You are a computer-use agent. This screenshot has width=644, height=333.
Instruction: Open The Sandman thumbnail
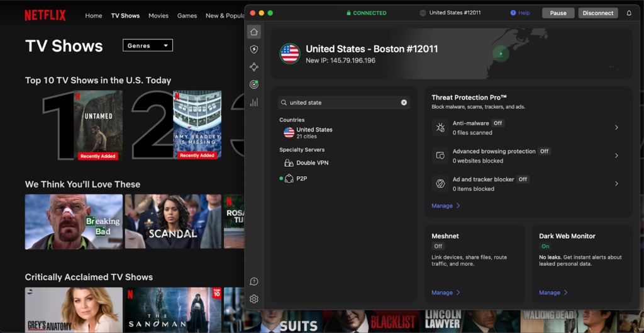pos(173,310)
